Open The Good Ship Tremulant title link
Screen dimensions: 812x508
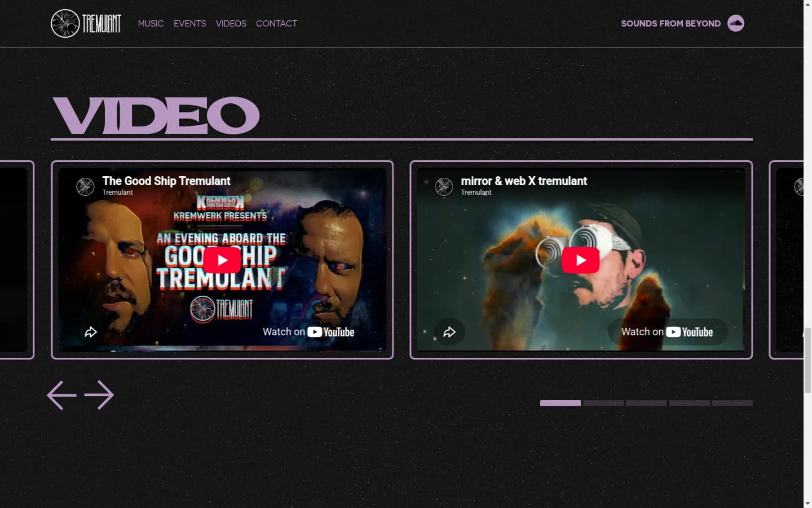pyautogui.click(x=166, y=181)
